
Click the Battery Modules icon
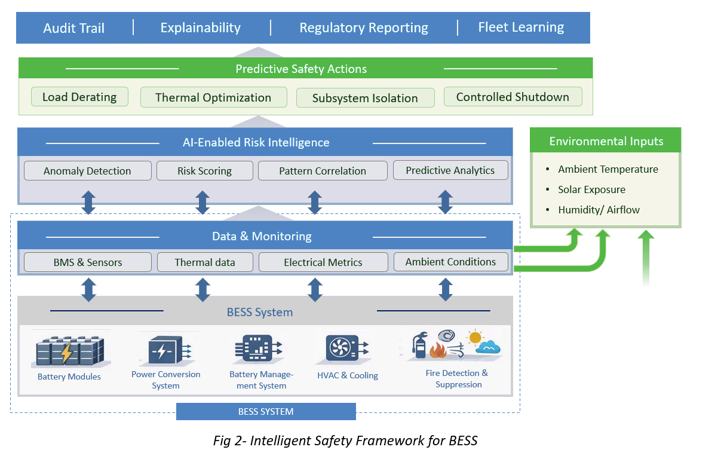click(x=70, y=351)
